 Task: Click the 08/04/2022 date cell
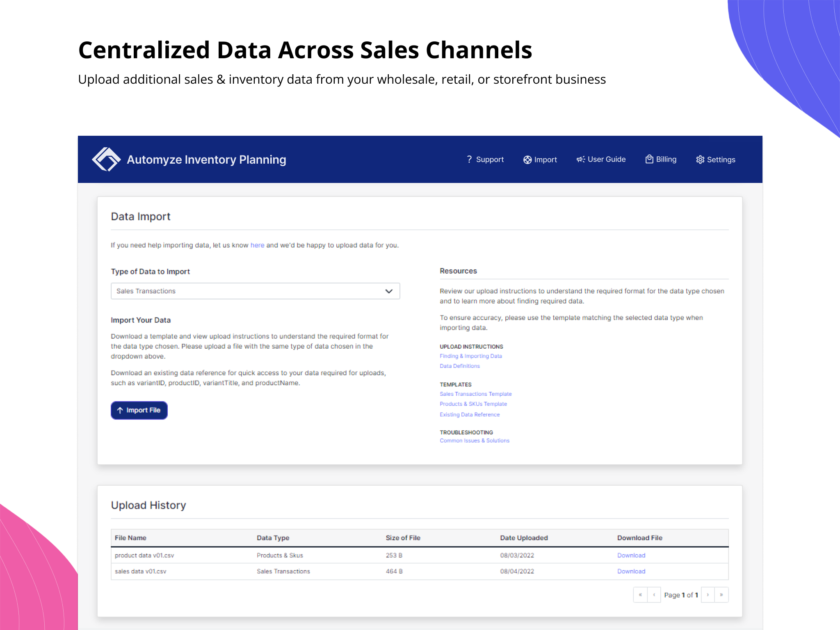tap(517, 571)
